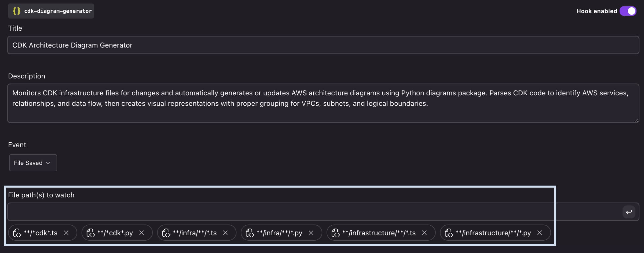Remove the **/*cdk*.ts file pattern

click(66, 233)
